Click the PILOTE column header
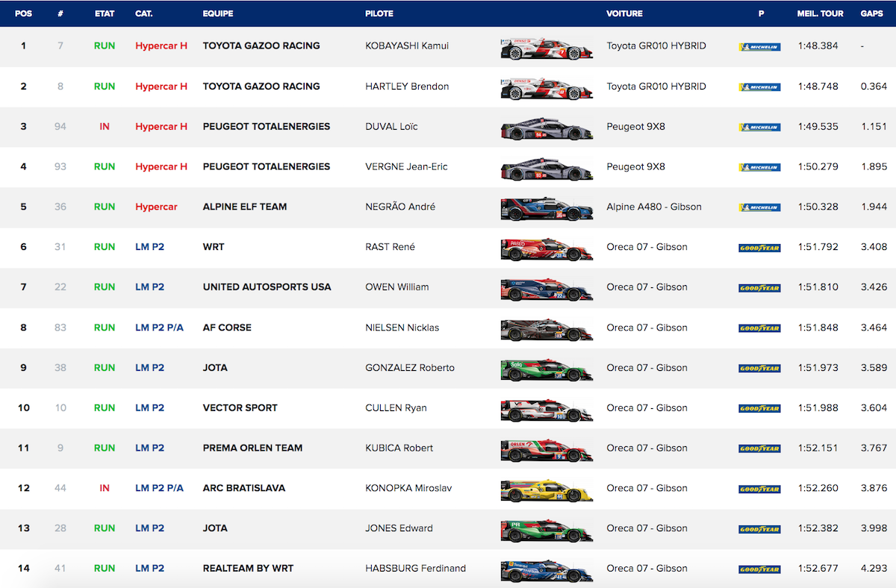 pos(379,13)
